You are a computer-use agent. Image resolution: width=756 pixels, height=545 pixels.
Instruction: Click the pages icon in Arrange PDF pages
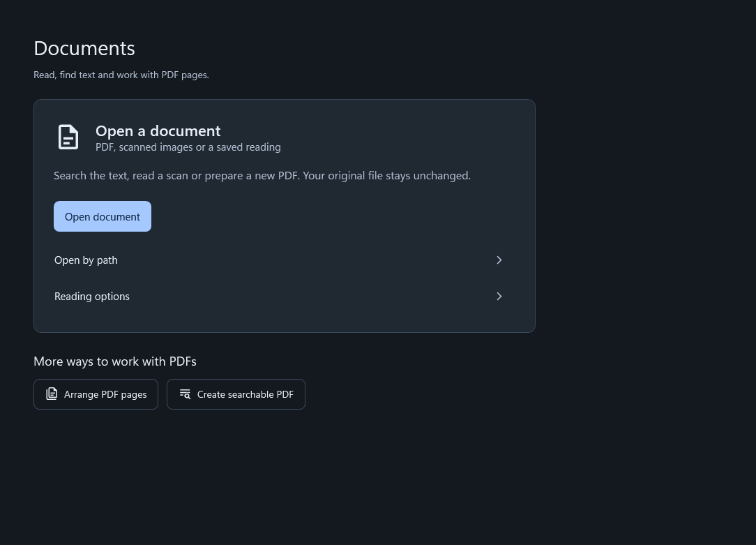(x=52, y=394)
